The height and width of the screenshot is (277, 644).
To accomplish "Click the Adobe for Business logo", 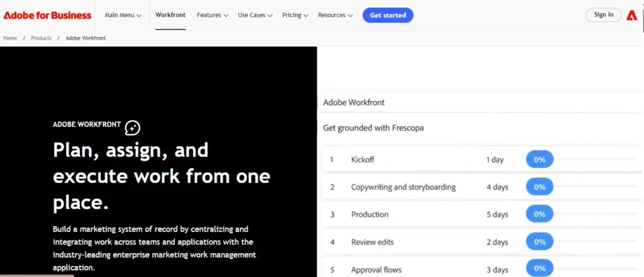I will 47,15.
